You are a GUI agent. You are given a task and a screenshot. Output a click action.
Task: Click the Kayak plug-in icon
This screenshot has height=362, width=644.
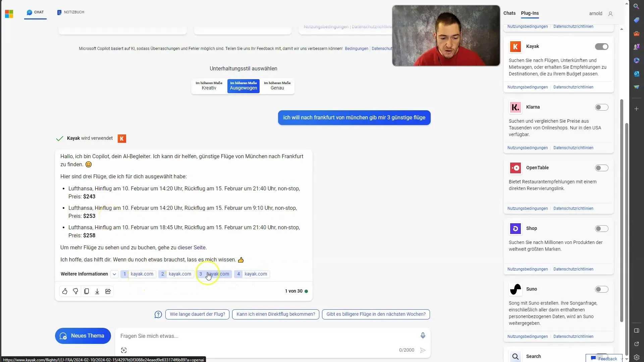(515, 46)
